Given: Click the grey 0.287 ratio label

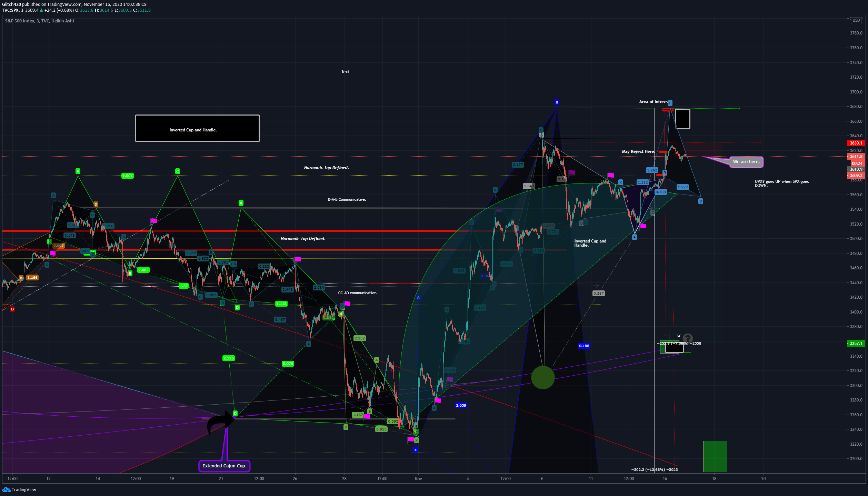Looking at the screenshot, I should [x=599, y=294].
